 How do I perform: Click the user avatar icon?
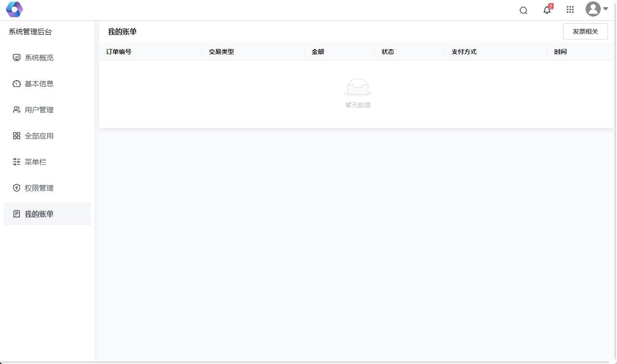coord(593,9)
